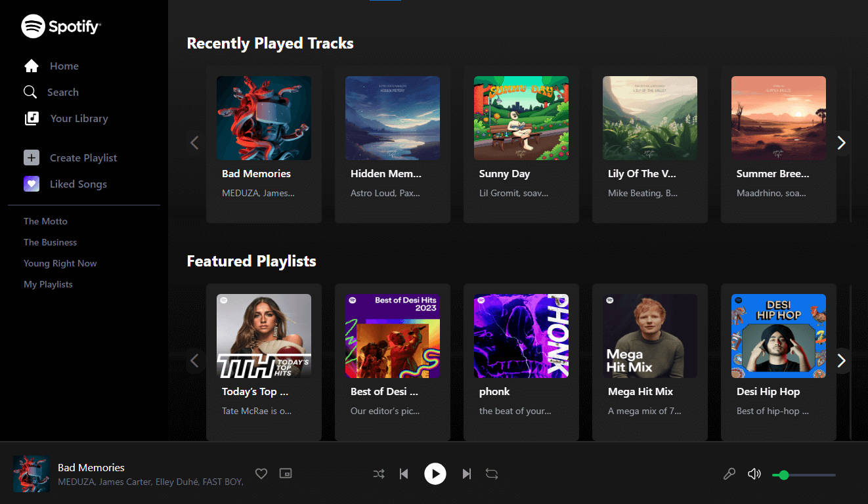Screen dimensions: 868x504
Task: Mute the volume speaker icon
Action: tap(754, 474)
